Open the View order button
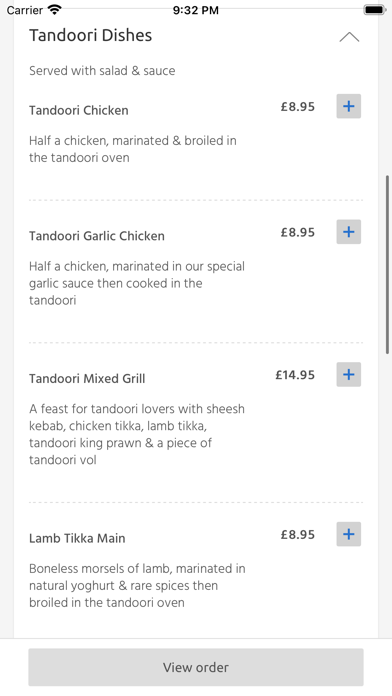Screen dimensions: 392x696 pyautogui.click(x=196, y=667)
